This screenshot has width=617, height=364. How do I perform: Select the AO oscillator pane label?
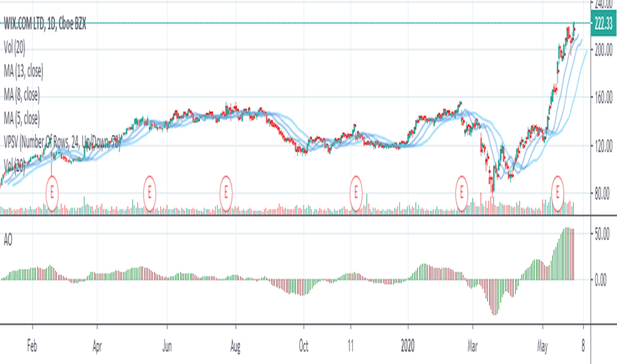point(8,240)
